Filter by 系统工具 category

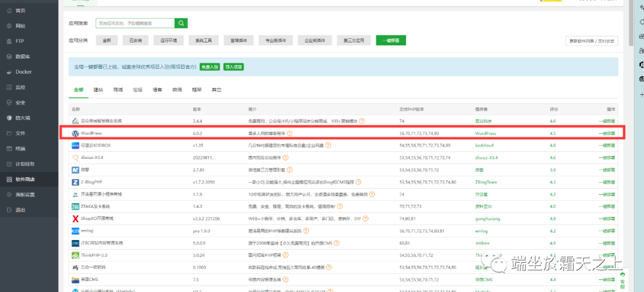203,40
